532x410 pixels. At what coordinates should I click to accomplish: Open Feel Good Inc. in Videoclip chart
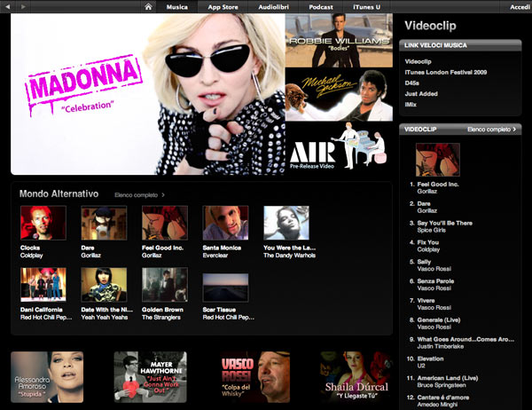click(x=437, y=185)
